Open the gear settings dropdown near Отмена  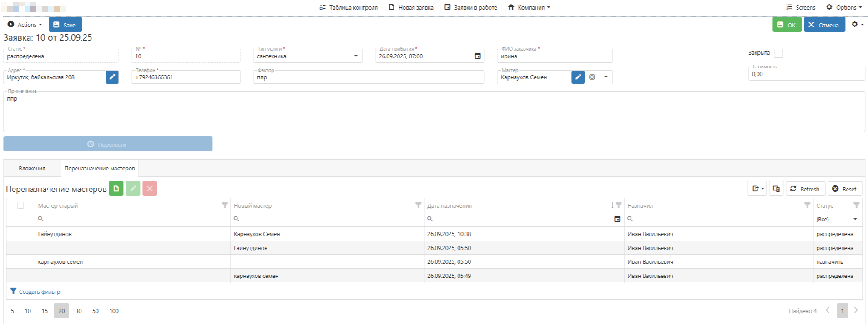[x=858, y=25]
